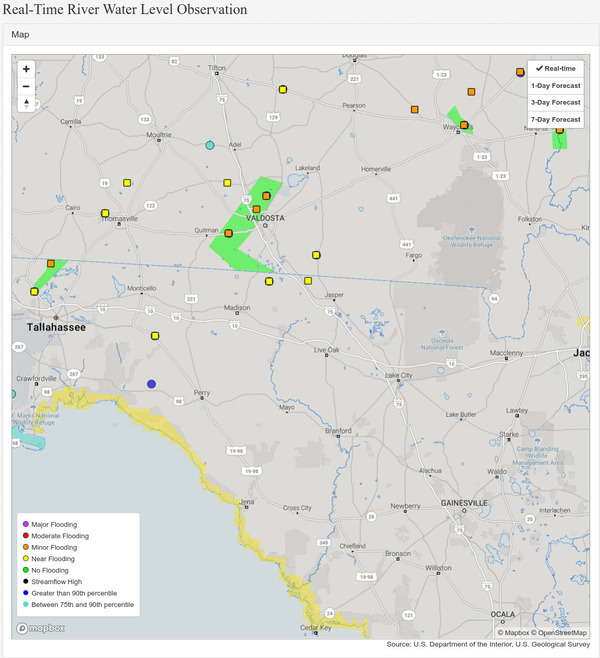Click the yellow marker south of Monticello
Screen dimensions: 600x658
point(155,336)
